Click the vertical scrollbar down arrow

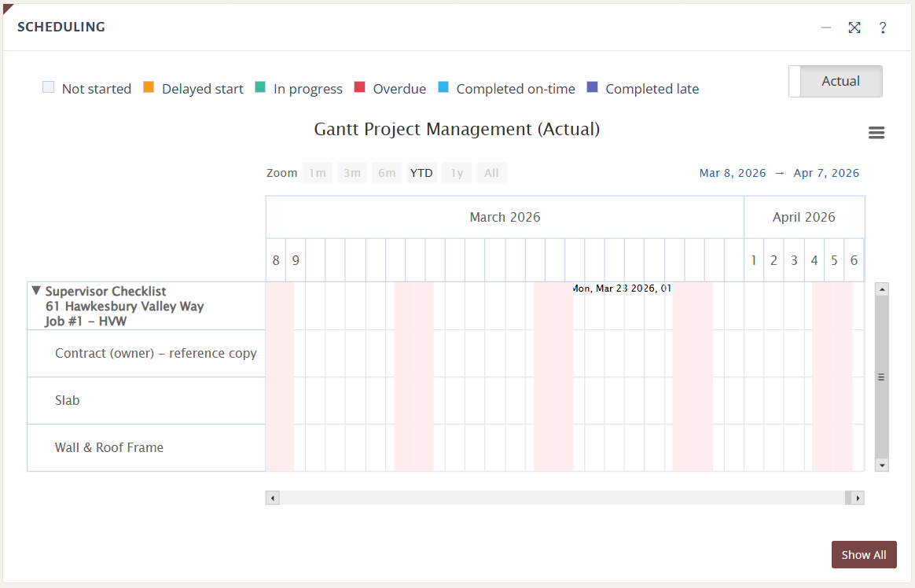pos(881,465)
